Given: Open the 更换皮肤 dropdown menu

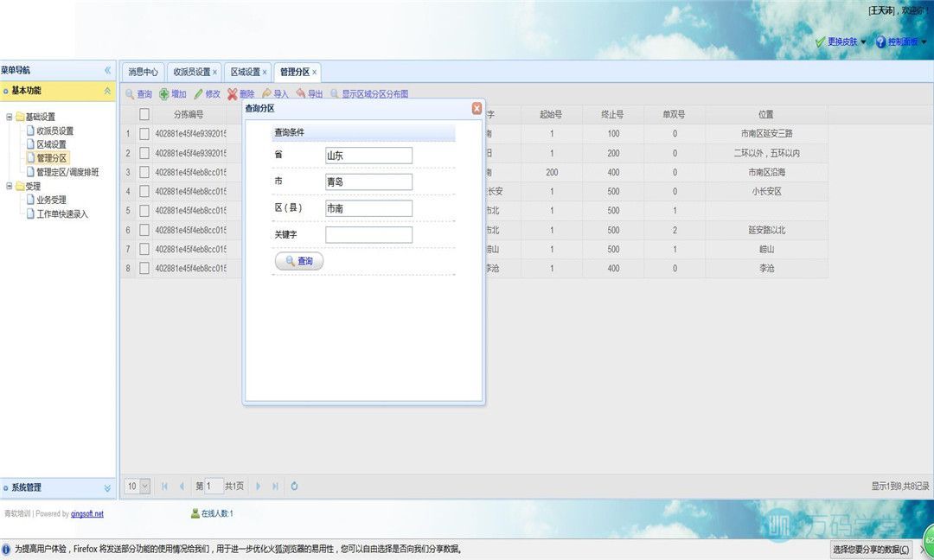Looking at the screenshot, I should (841, 41).
